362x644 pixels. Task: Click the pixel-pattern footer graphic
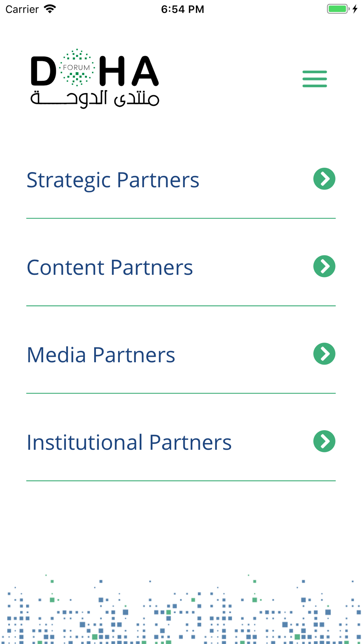(x=181, y=609)
